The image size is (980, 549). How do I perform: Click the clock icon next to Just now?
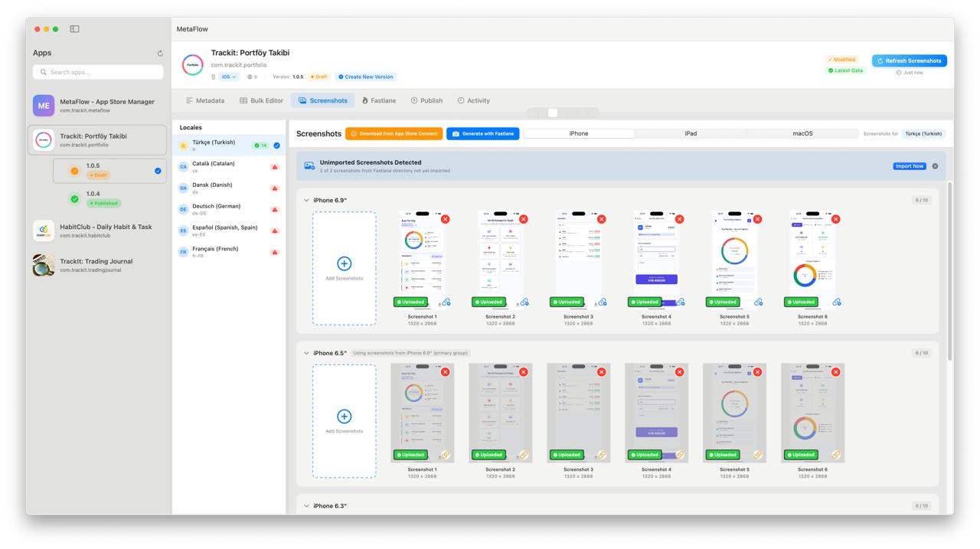tap(899, 73)
